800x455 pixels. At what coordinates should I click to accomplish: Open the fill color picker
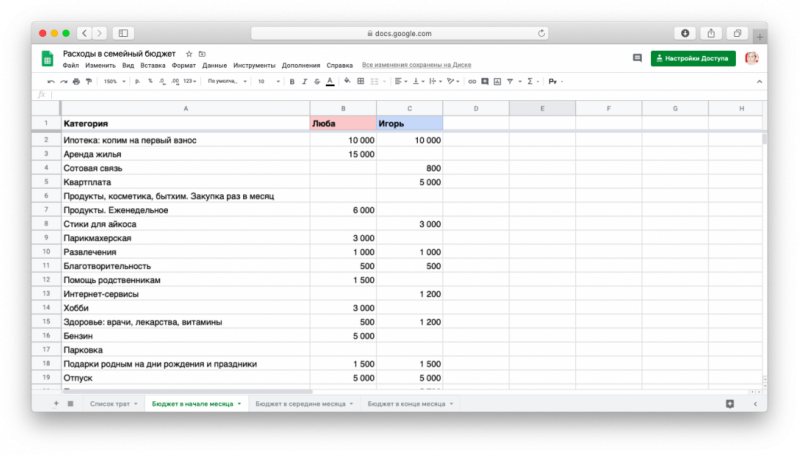point(347,81)
